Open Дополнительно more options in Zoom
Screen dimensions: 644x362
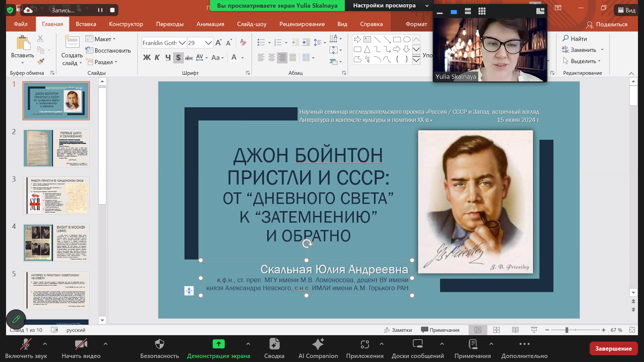click(524, 349)
